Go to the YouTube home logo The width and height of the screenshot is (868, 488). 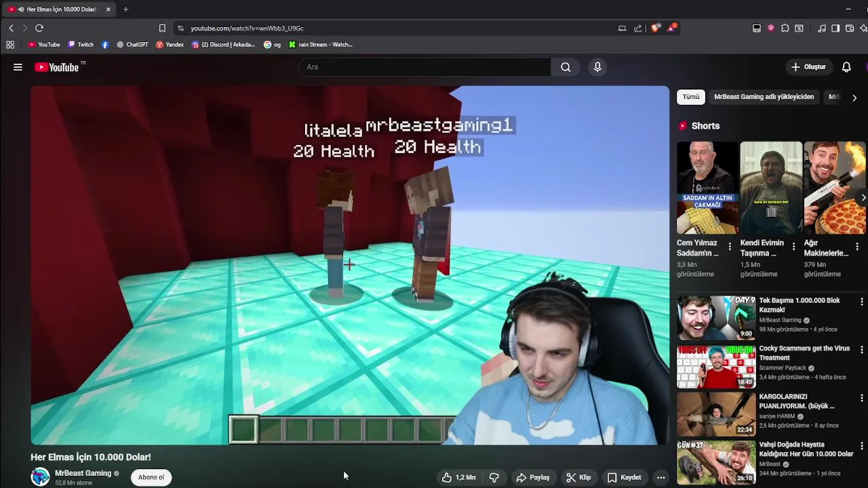[x=57, y=67]
